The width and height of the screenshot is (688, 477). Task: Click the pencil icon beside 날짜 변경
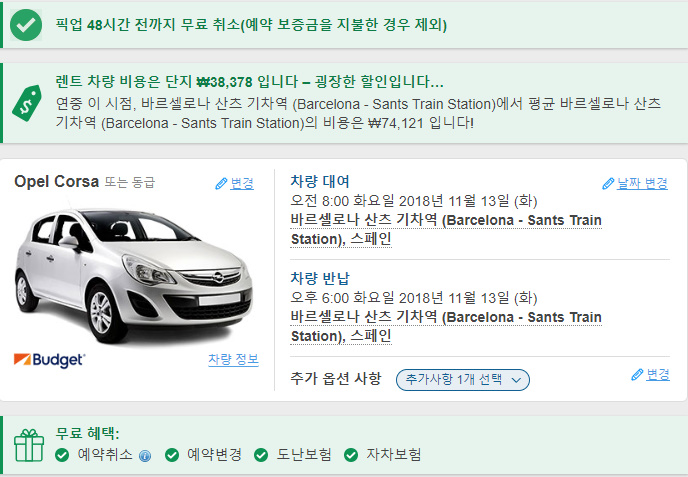tap(608, 183)
